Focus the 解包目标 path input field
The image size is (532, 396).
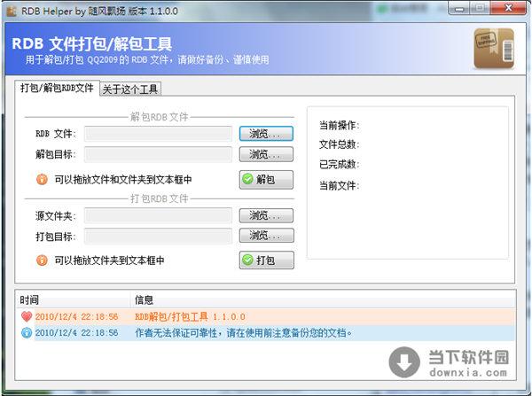[158, 154]
